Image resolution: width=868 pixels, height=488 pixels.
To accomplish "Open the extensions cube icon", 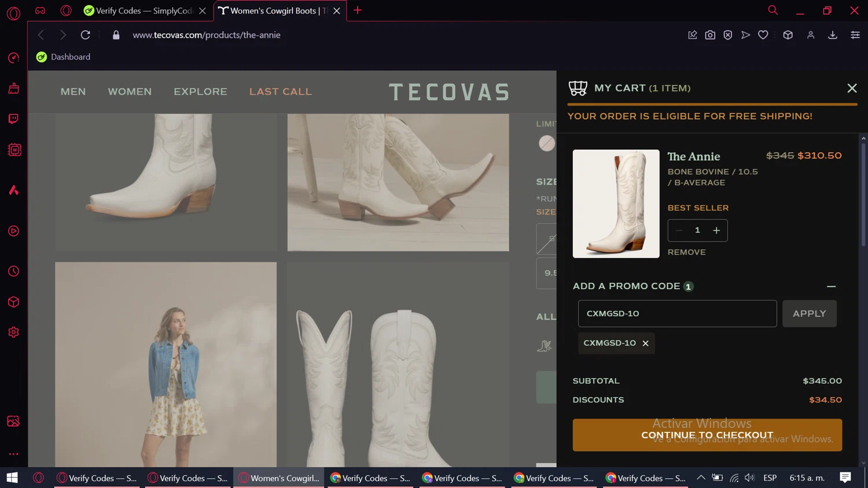I will (x=788, y=35).
